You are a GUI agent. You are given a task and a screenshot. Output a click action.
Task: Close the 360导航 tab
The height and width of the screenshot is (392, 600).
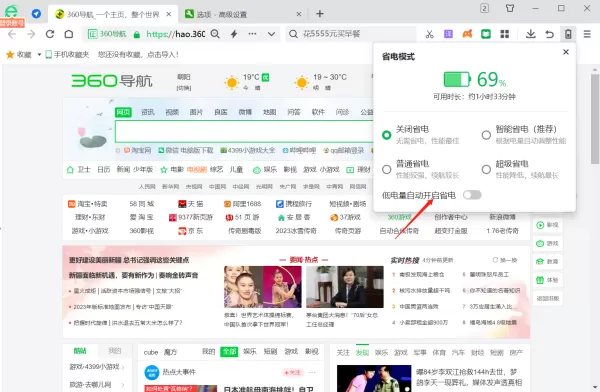(x=168, y=14)
